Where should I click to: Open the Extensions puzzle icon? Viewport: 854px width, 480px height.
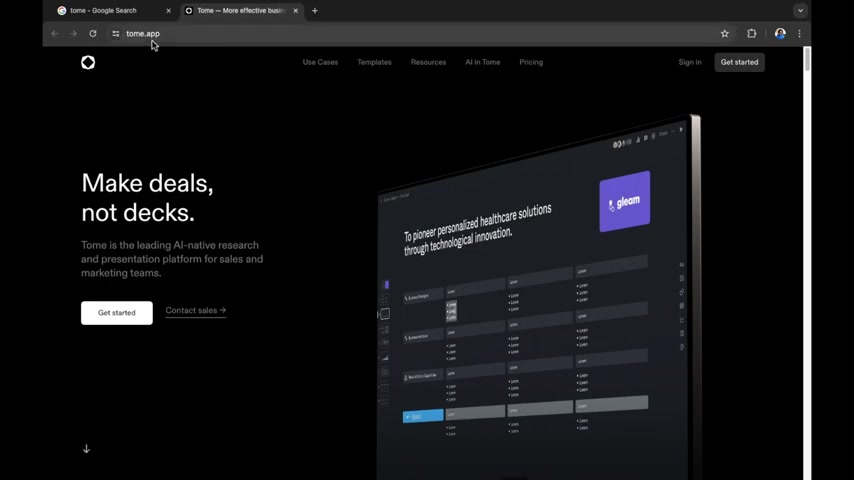pyautogui.click(x=752, y=34)
